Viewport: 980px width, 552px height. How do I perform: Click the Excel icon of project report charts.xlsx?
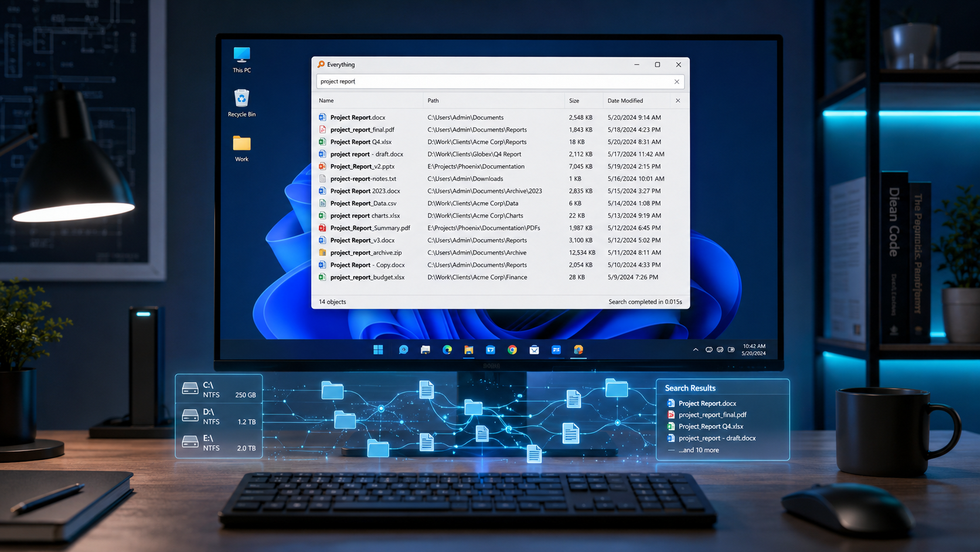click(x=322, y=216)
